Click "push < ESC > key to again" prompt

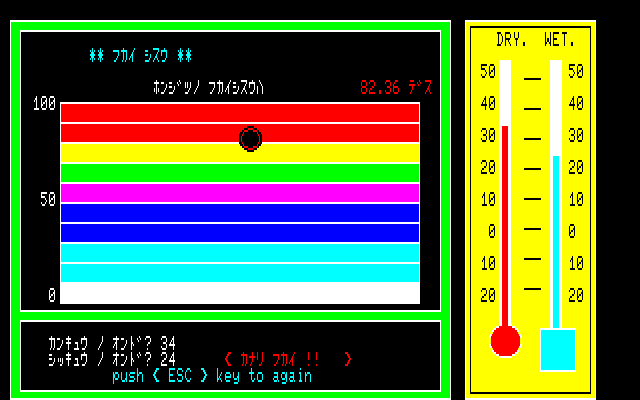(x=212, y=376)
